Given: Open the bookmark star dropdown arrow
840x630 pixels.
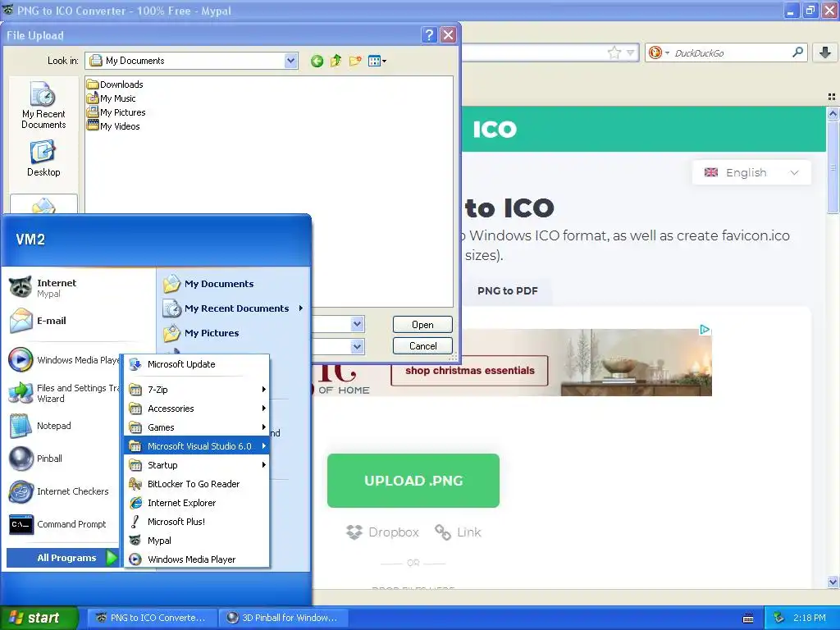Looking at the screenshot, I should click(x=631, y=52).
